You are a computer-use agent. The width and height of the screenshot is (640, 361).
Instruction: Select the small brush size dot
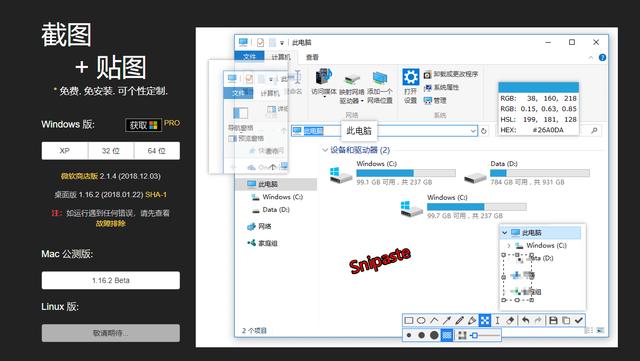tap(409, 336)
